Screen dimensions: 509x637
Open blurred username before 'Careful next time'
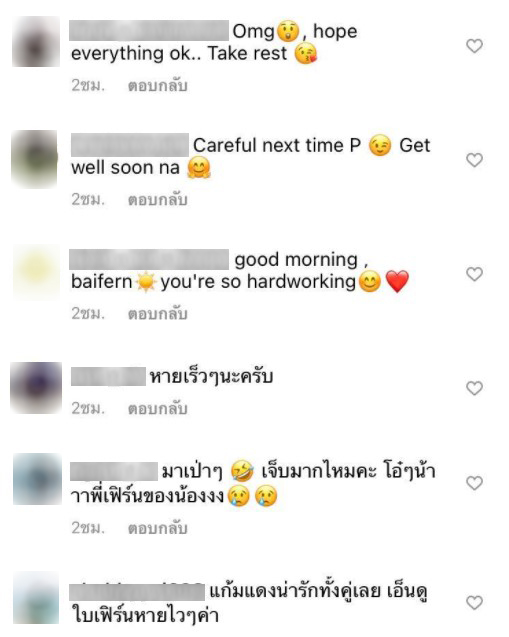130,145
